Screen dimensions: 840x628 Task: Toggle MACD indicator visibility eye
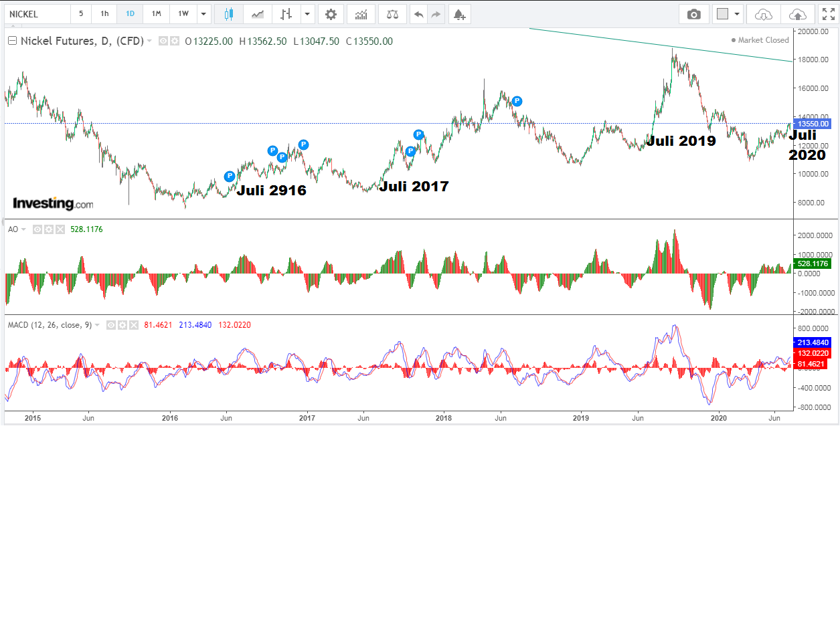pyautogui.click(x=111, y=325)
